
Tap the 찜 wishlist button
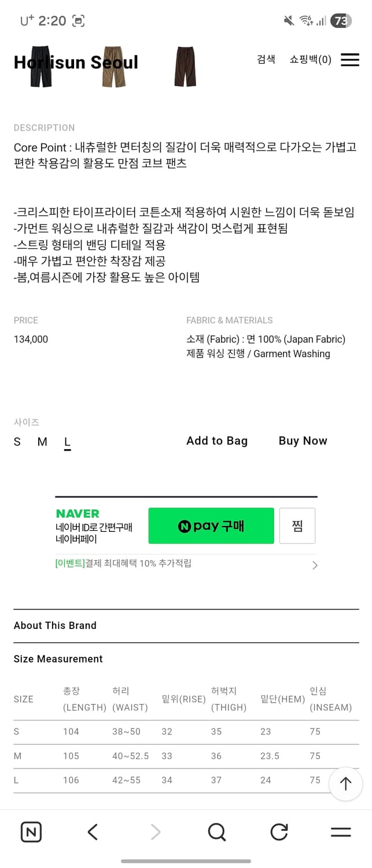[x=297, y=525]
